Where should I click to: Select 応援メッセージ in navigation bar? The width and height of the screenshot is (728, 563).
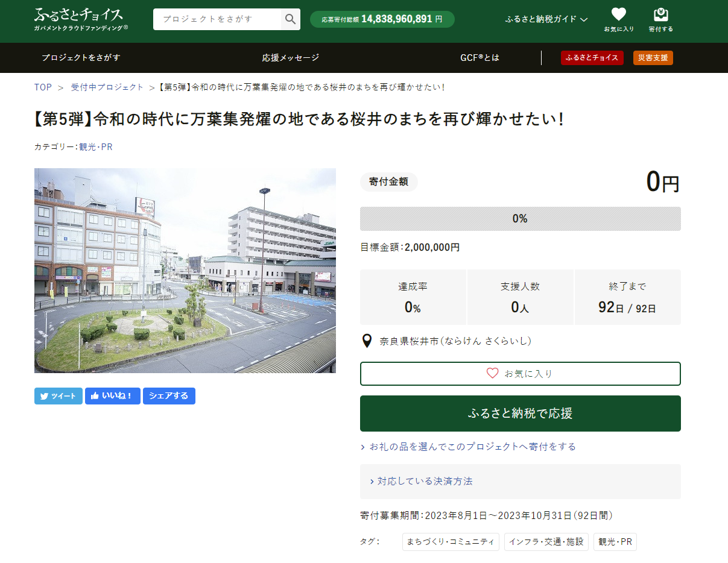click(290, 58)
